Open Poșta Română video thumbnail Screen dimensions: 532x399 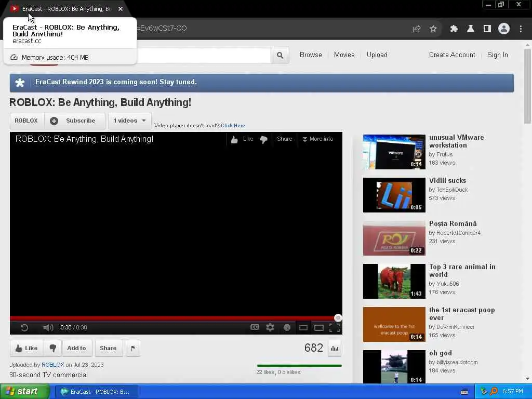tap(394, 238)
